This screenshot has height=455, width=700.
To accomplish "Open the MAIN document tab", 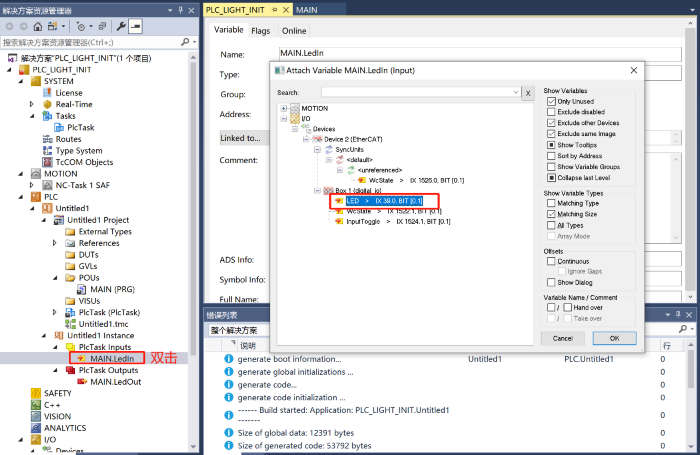I will pos(306,8).
